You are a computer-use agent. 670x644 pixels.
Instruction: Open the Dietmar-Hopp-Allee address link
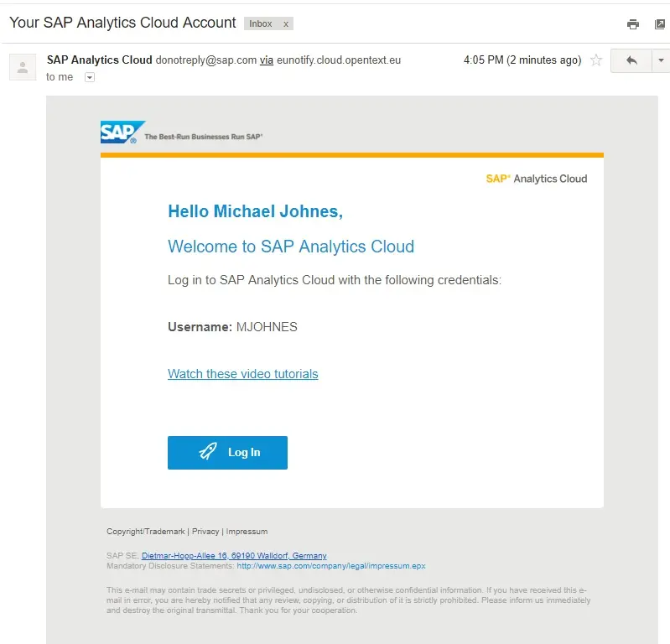(x=234, y=556)
